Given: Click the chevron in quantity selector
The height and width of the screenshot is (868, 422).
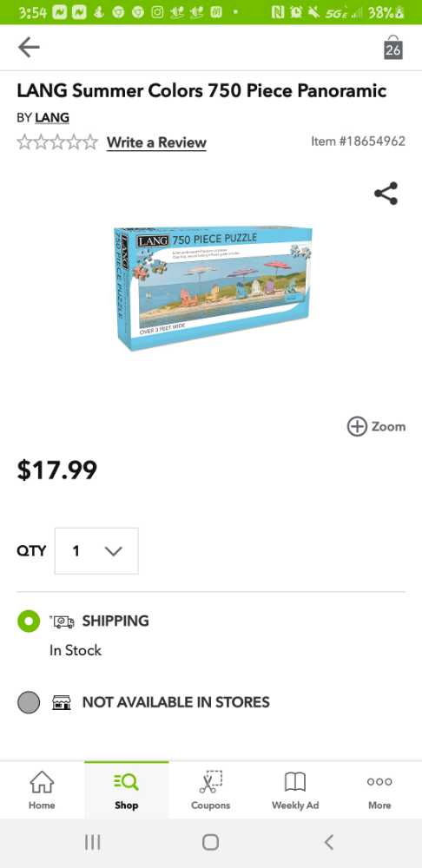Looking at the screenshot, I should click(x=114, y=551).
